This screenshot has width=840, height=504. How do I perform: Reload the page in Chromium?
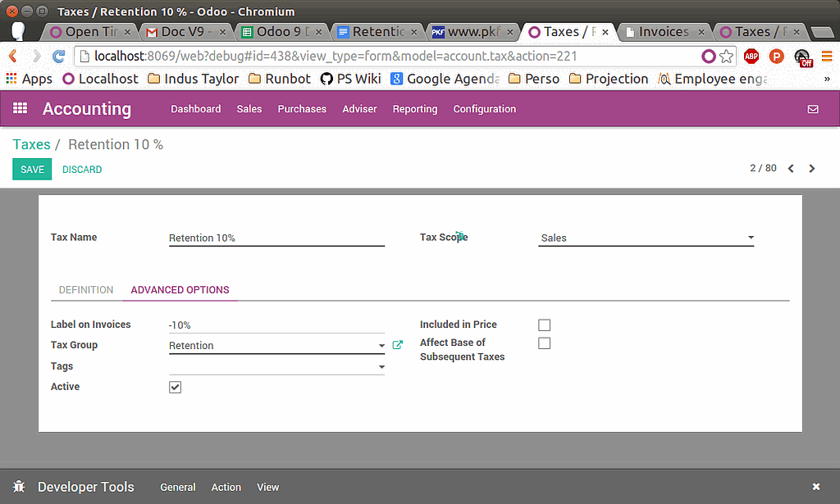point(58,57)
